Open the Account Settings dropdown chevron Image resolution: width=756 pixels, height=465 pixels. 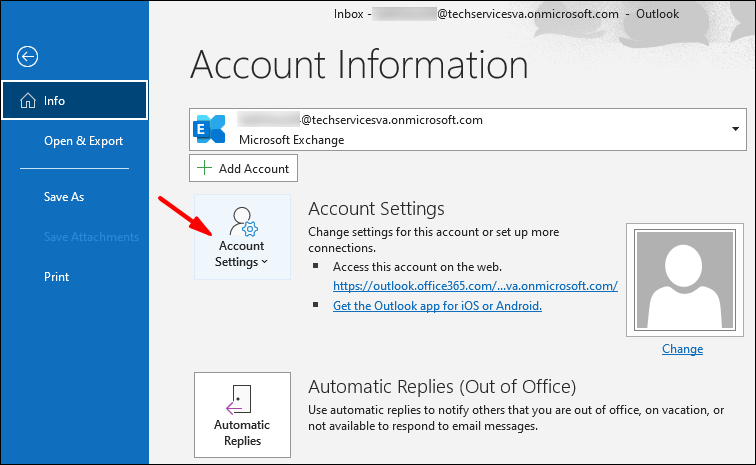[264, 263]
